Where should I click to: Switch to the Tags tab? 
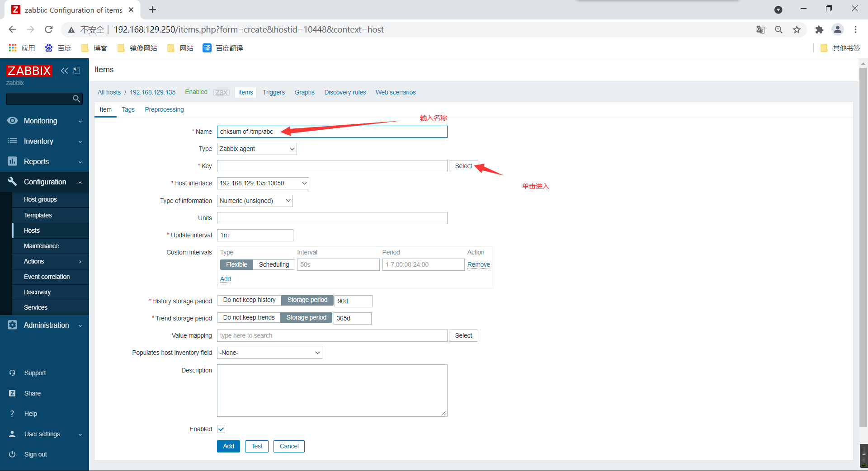[128, 109]
